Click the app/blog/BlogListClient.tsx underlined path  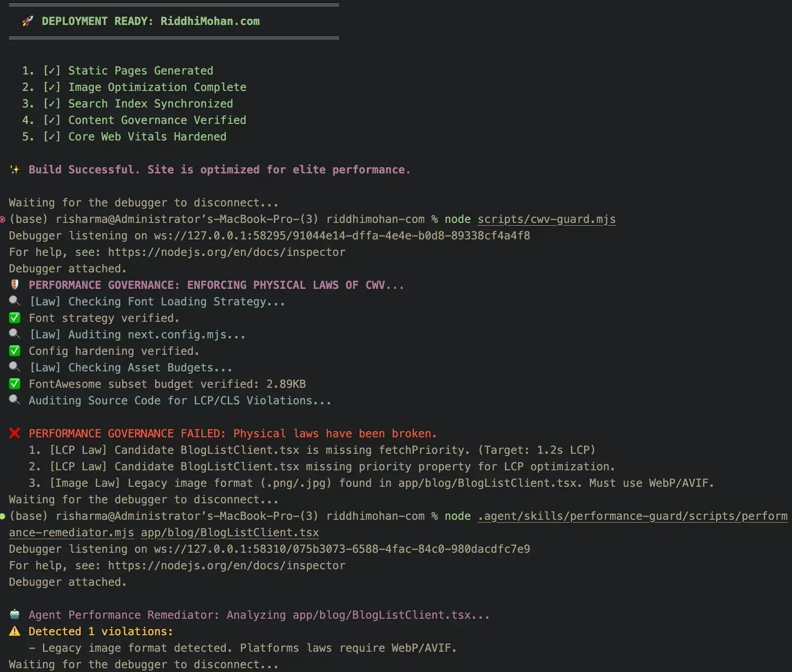point(229,533)
